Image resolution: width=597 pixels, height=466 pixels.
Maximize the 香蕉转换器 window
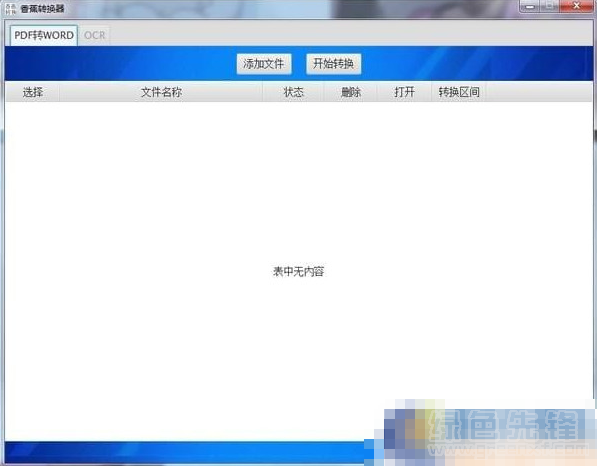click(x=550, y=6)
